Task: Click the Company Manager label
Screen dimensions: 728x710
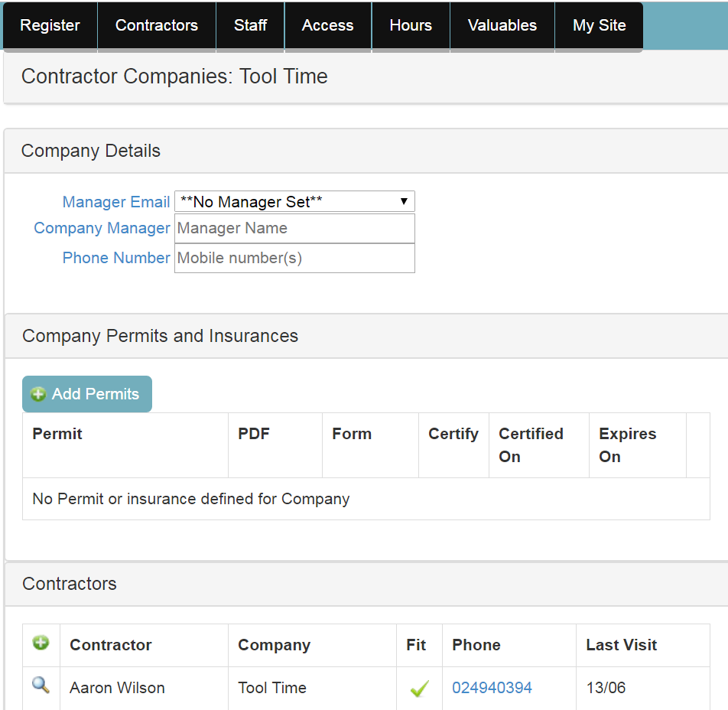Action: (x=102, y=228)
